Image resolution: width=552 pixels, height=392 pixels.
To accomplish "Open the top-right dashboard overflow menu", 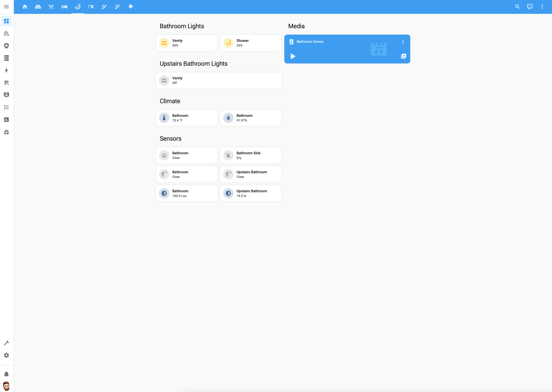I will click(542, 7).
